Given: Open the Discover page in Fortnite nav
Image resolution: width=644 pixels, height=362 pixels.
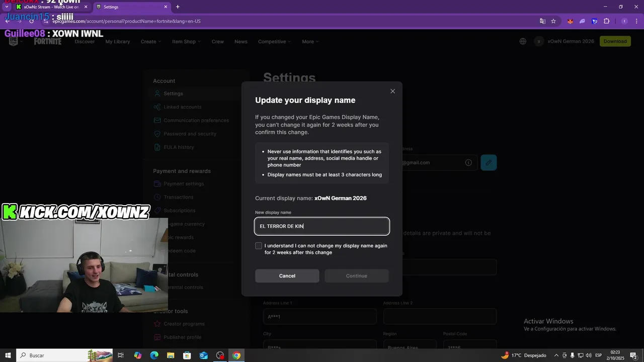Looking at the screenshot, I should 85,41.
